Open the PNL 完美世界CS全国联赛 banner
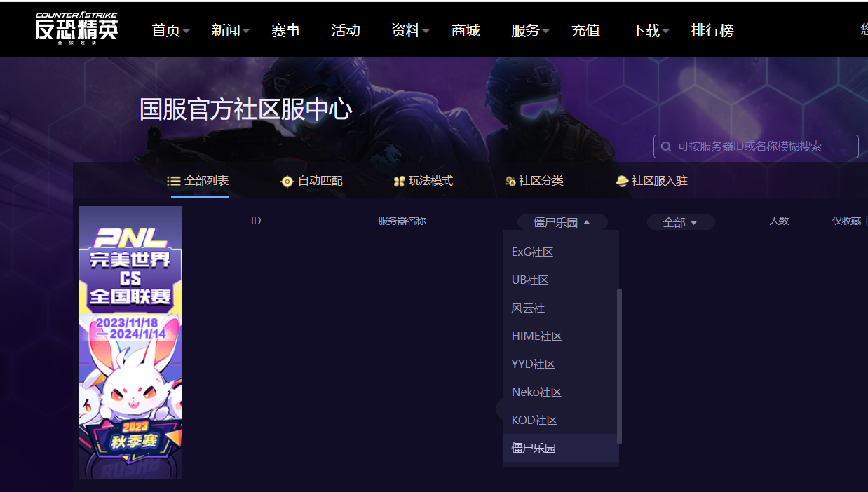 (130, 342)
